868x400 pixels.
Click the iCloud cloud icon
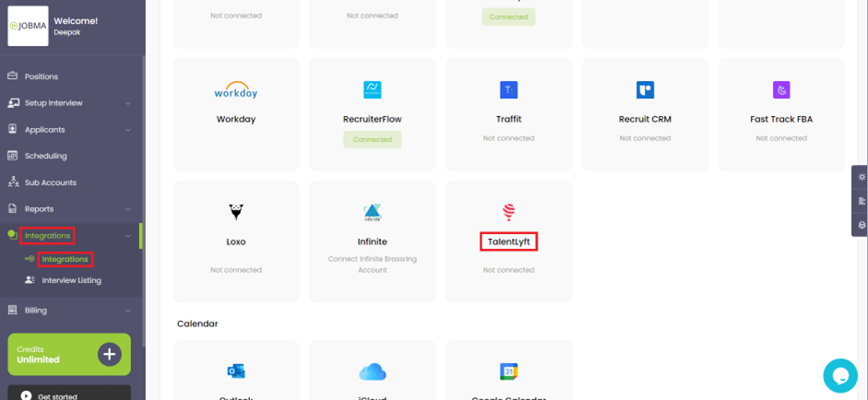click(372, 371)
